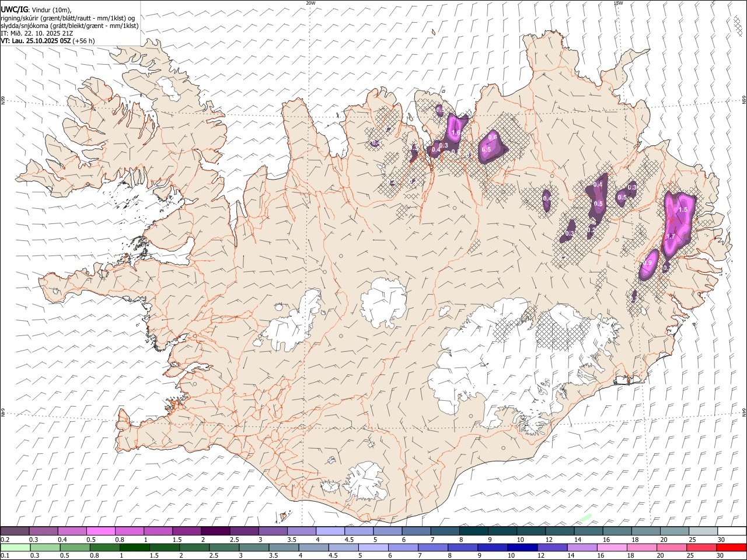Click the 'VT: Lau. 25.10.2025 05Z (+56 h)' line
The image size is (747, 560).
click(x=48, y=41)
